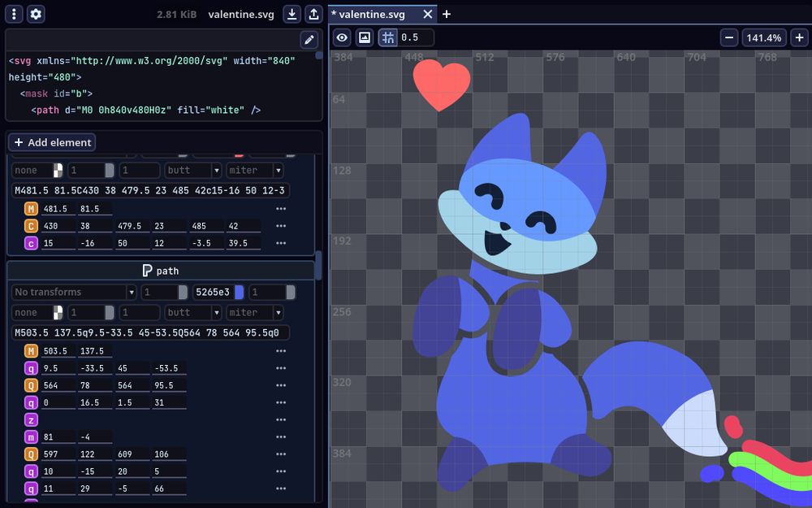
Task: Click the purple z close-path badge
Action: [x=31, y=419]
